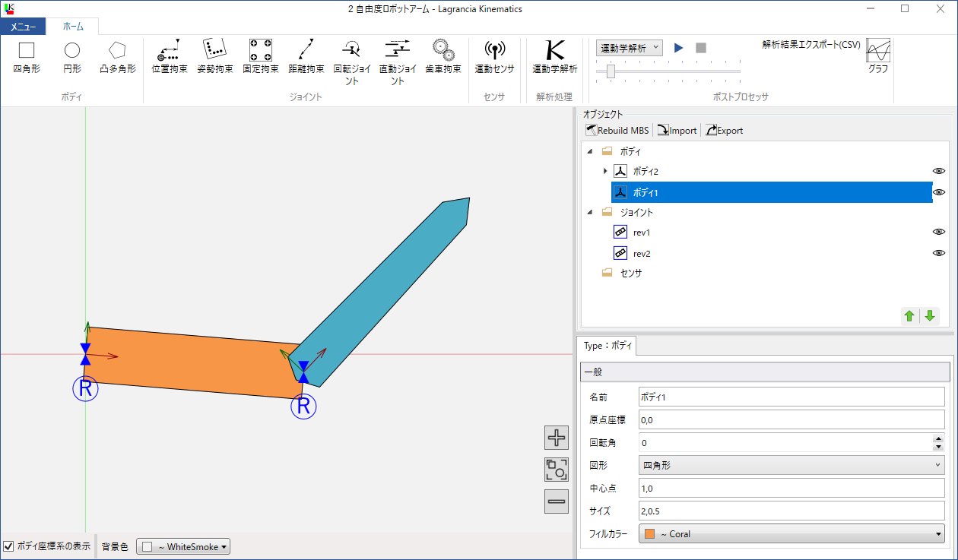
Task: Add a 距離拘束 distance constraint
Action: pos(306,57)
